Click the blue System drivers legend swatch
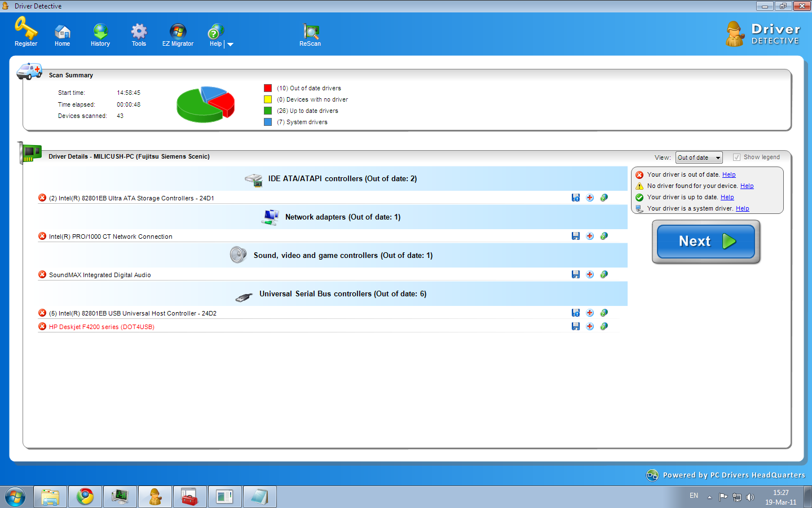812x508 pixels. coord(268,122)
